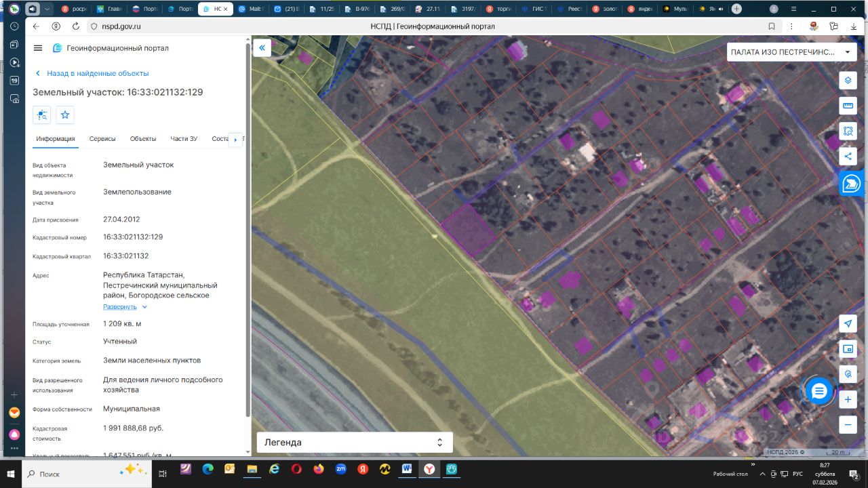
Task: Switch to the Mail browser tab
Action: [252, 9]
